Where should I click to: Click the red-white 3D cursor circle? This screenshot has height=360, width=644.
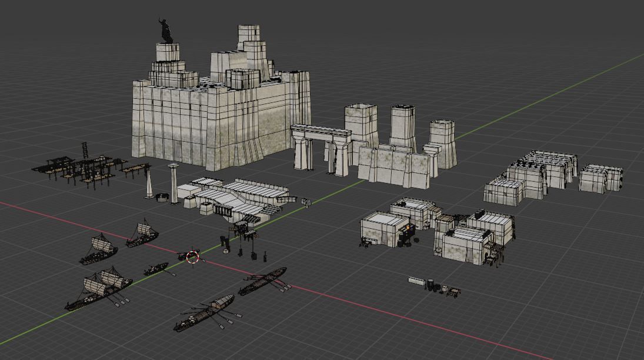[193, 257]
